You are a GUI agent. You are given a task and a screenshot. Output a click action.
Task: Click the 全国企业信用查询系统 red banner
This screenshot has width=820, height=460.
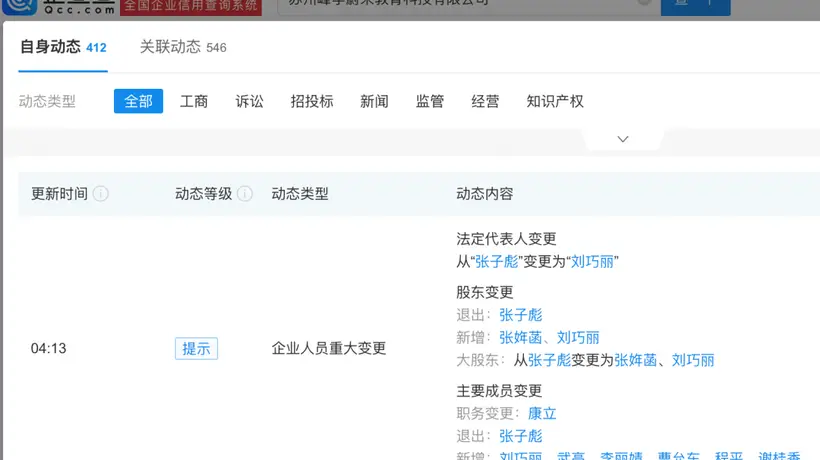pos(191,6)
